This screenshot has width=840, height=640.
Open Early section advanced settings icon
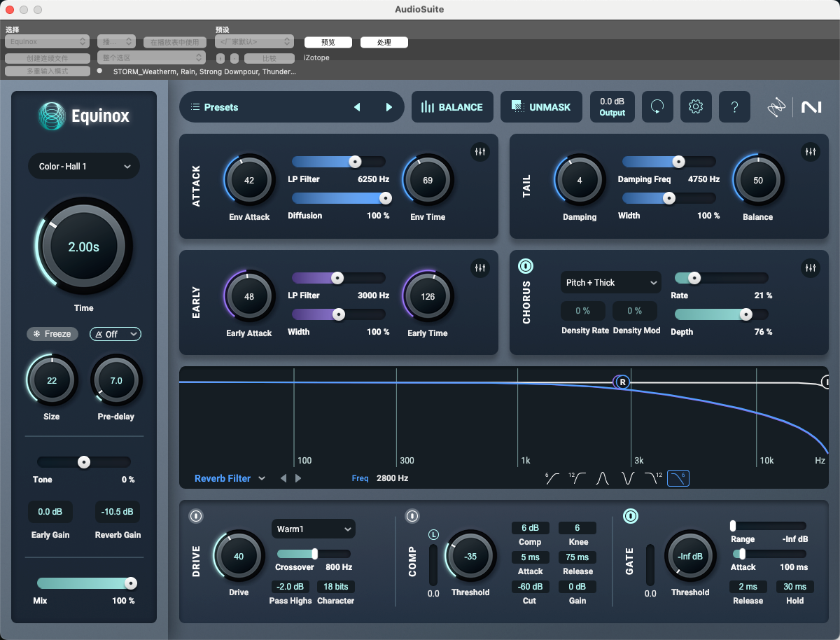click(x=480, y=268)
